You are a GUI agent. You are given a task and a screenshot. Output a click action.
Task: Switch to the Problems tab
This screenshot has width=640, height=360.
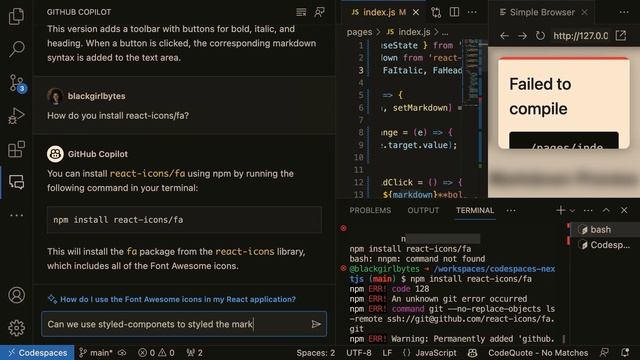[370, 211]
